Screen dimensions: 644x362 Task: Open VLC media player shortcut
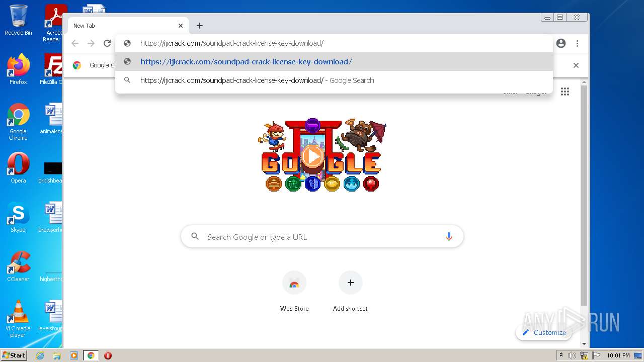(x=18, y=319)
